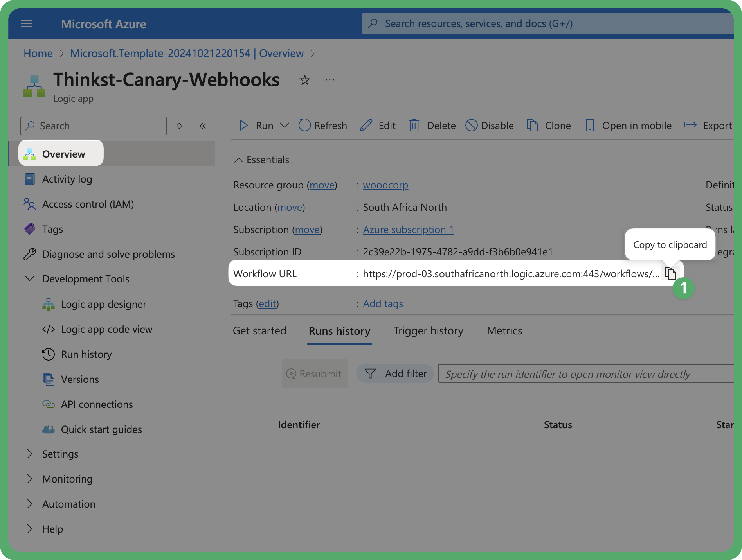
Task: Switch to the Trigger history tab
Action: (428, 331)
